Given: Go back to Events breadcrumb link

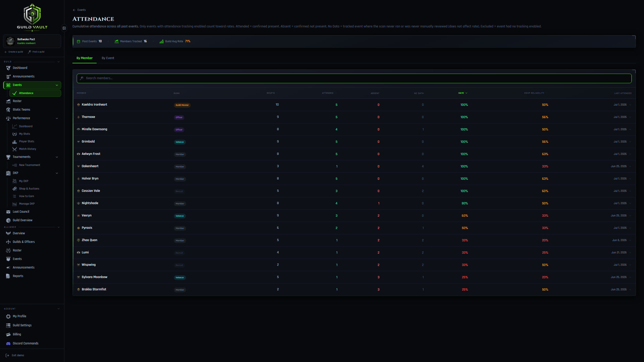Looking at the screenshot, I should point(79,10).
